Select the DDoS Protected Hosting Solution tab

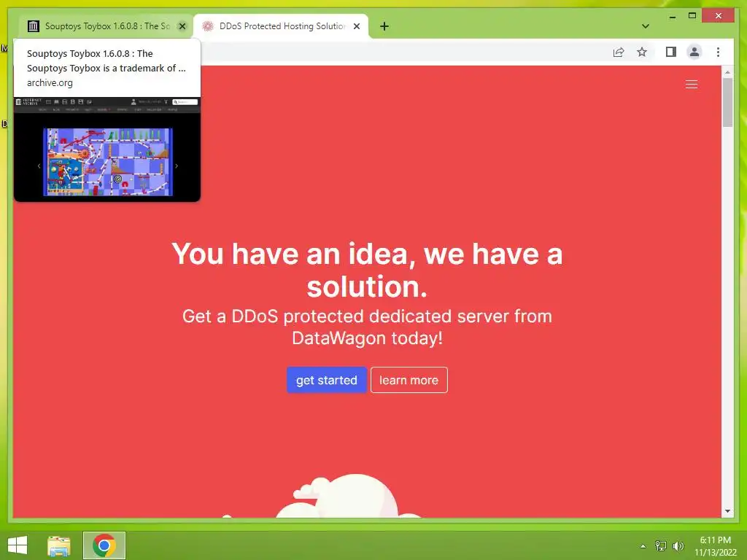tap(282, 26)
